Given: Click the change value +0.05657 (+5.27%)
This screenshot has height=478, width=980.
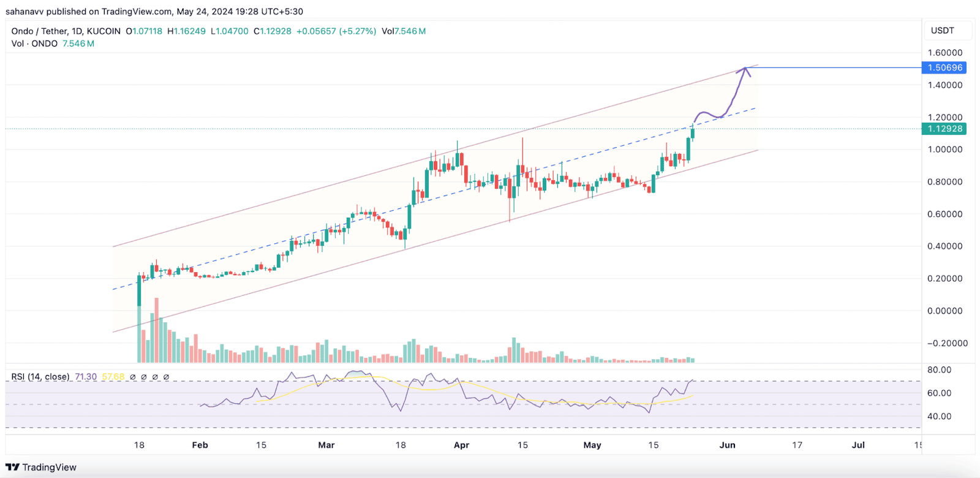Looking at the screenshot, I should click(x=336, y=31).
